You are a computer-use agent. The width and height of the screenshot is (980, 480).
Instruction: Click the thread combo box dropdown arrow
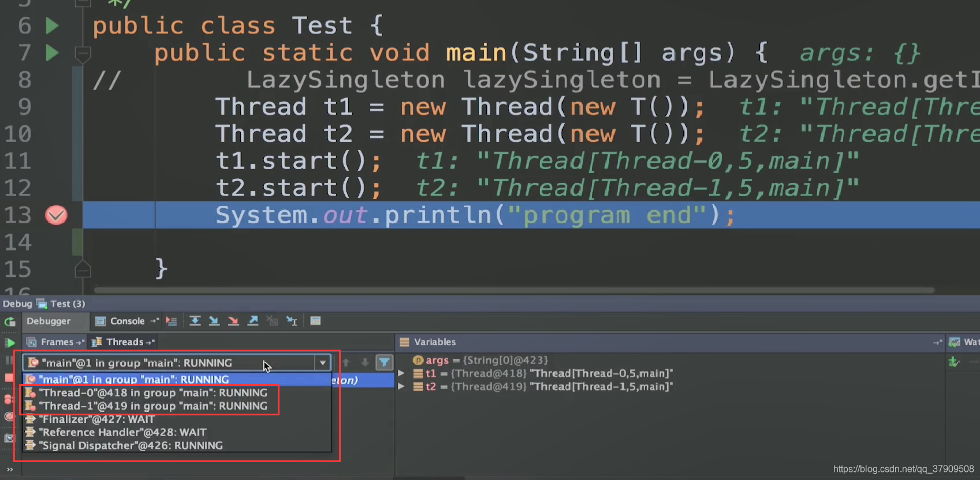pyautogui.click(x=323, y=363)
